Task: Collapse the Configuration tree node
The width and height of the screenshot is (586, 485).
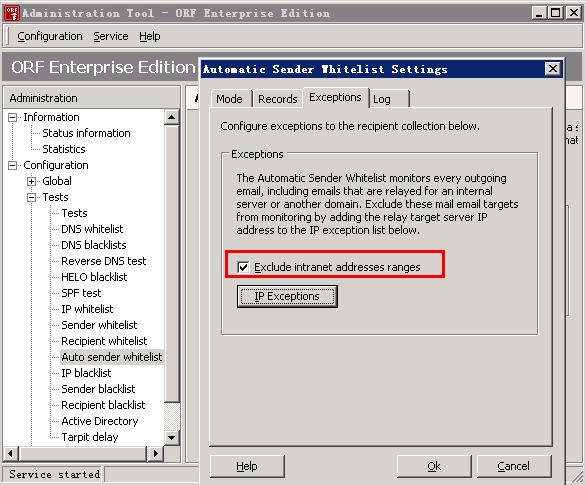Action: coord(12,165)
